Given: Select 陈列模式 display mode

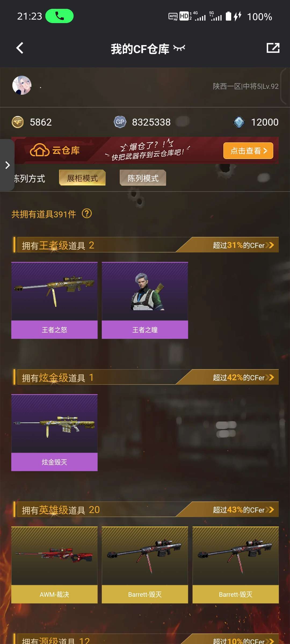Looking at the screenshot, I should point(143,178).
